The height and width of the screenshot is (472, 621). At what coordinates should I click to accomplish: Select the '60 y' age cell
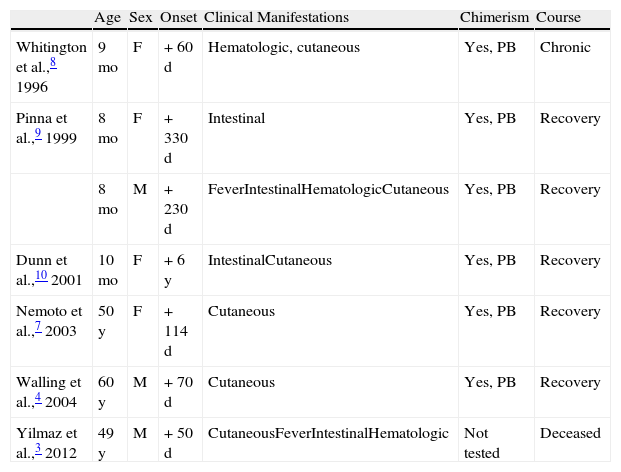coord(107,390)
